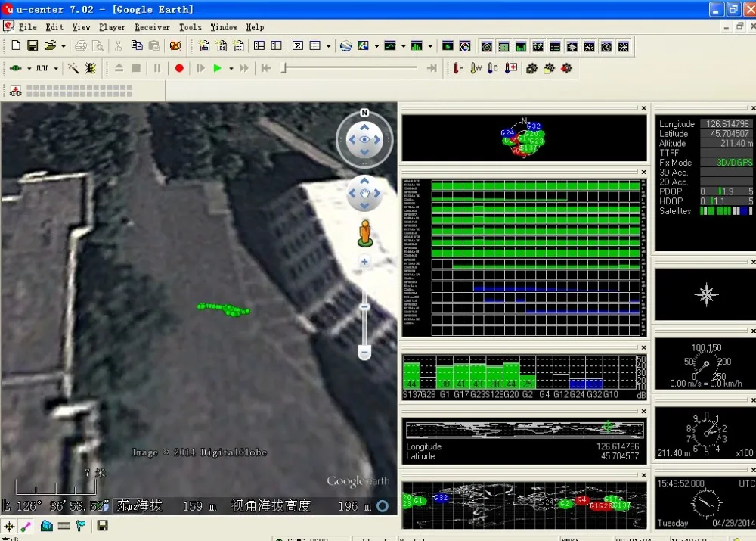Toggle the satellite signal level docking window button
756x541 pixels.
tap(521, 46)
